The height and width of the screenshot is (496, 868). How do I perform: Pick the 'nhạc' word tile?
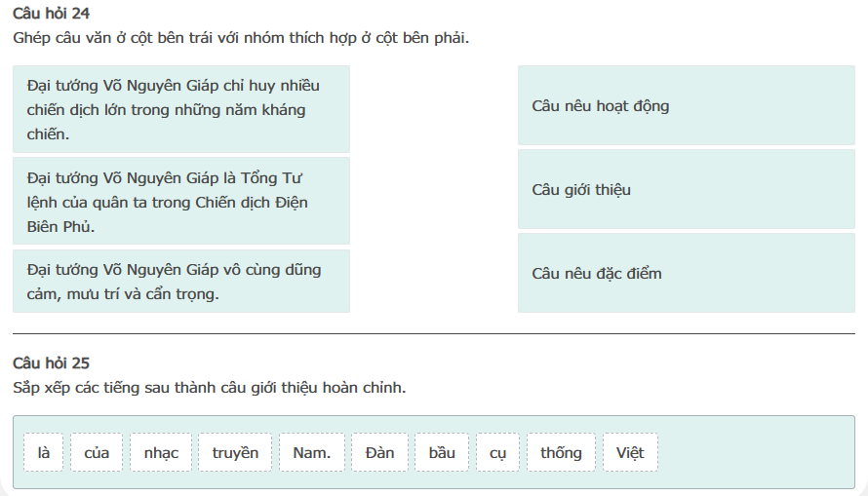click(161, 452)
